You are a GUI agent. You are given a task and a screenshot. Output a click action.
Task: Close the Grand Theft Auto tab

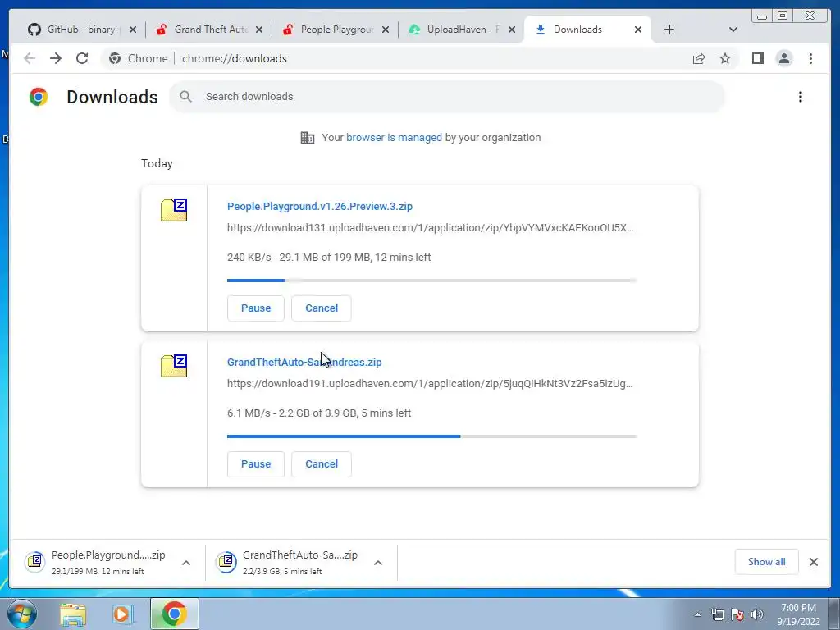pyautogui.click(x=259, y=30)
